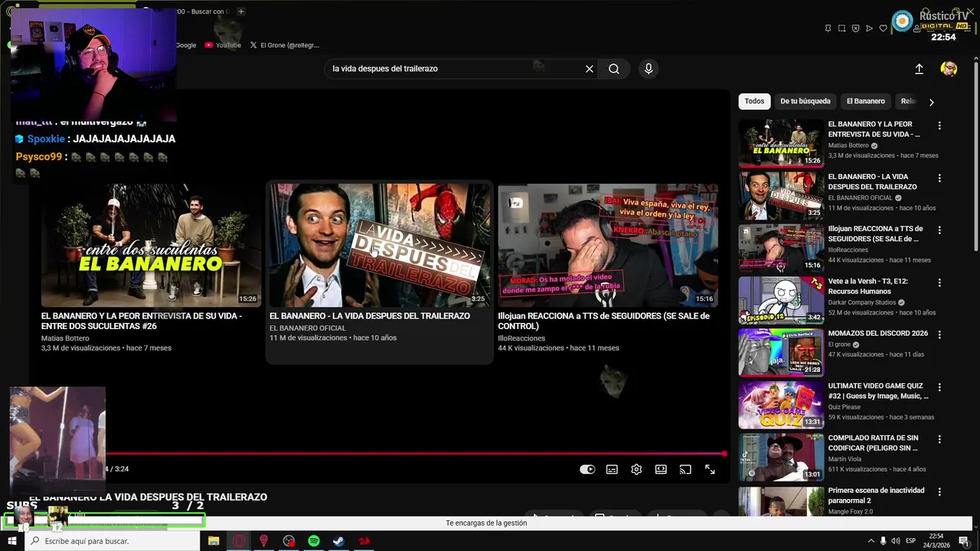Open options for Vete a la Versh video

[x=939, y=282]
